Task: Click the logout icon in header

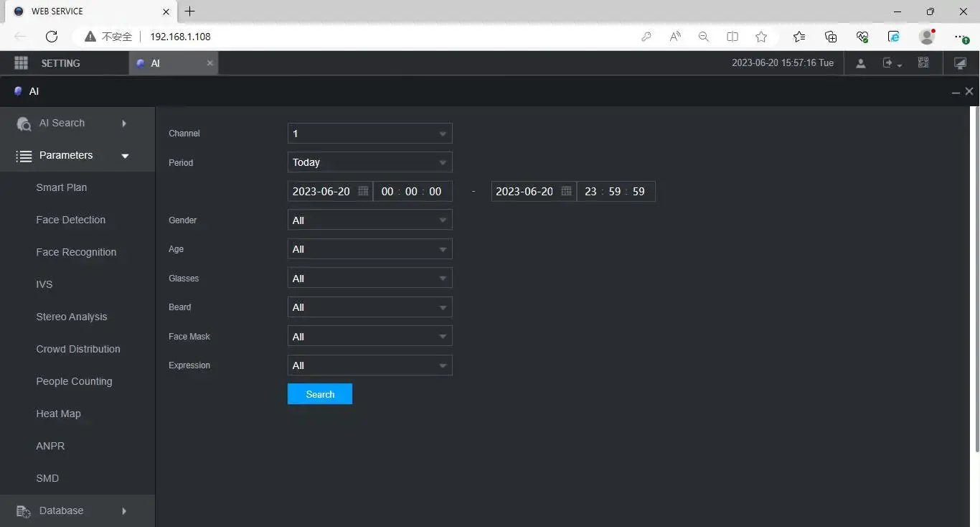Action: click(x=890, y=63)
